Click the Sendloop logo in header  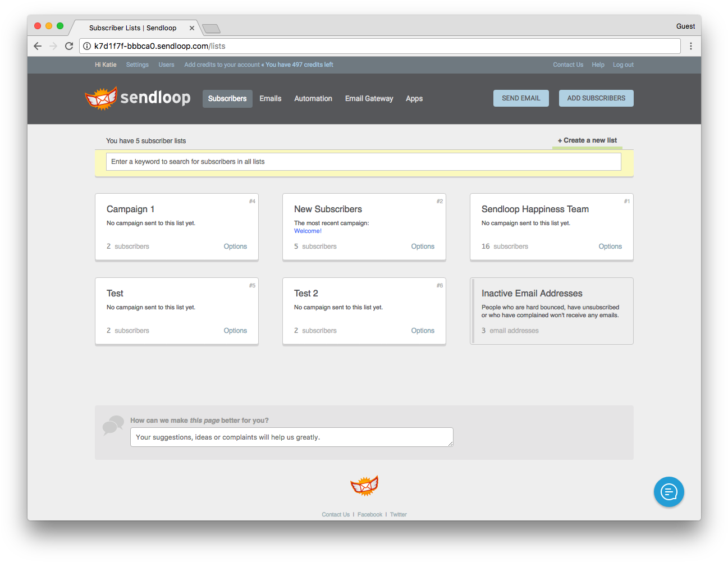138,98
